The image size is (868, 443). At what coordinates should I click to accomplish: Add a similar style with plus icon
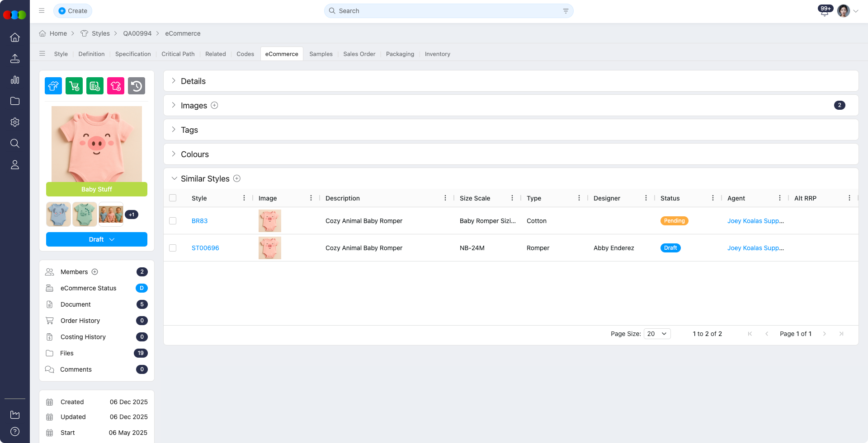coord(237,178)
